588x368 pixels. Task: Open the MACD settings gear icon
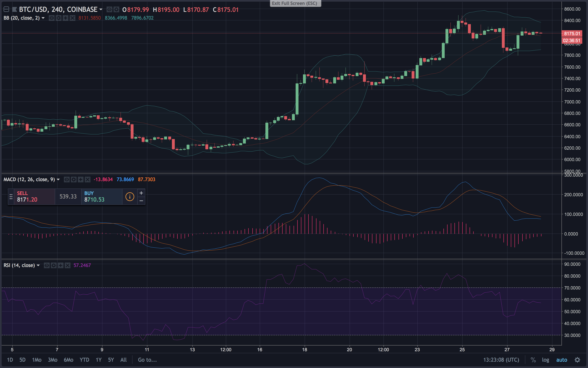click(x=74, y=180)
